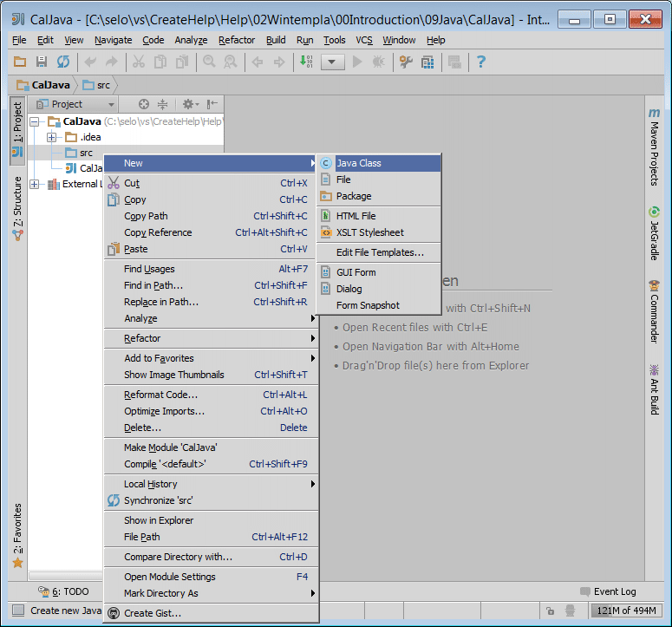Click the Paste toolbar icon
This screenshot has height=627, width=672.
pos(182,62)
